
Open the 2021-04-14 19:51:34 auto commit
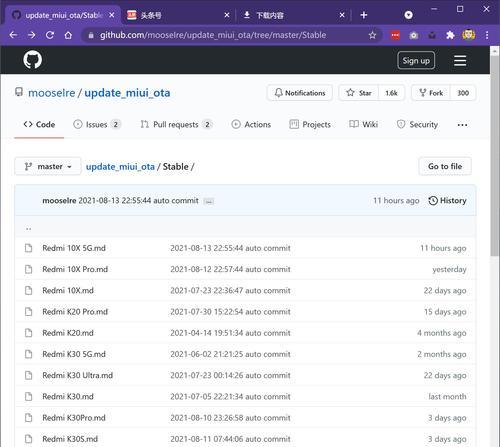coord(230,333)
